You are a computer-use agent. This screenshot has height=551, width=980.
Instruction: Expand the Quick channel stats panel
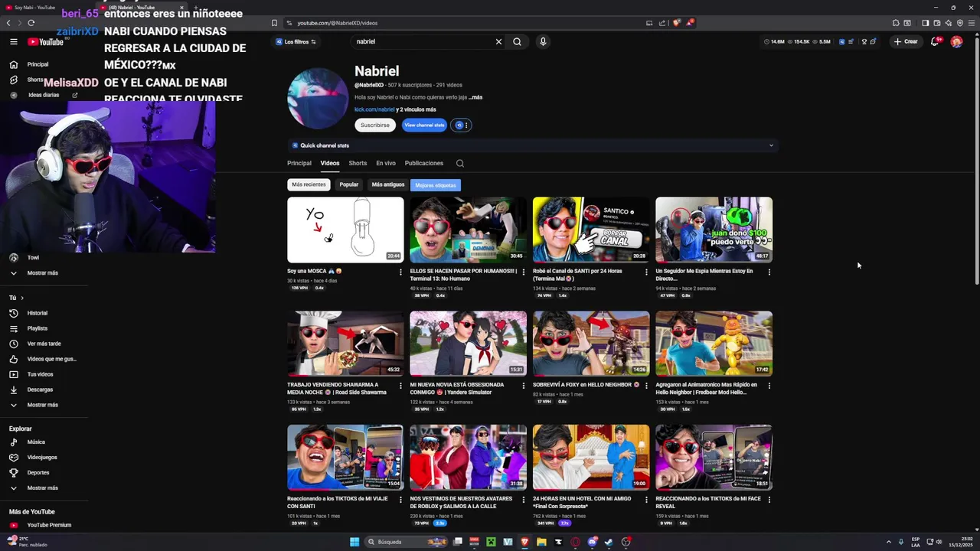click(771, 145)
